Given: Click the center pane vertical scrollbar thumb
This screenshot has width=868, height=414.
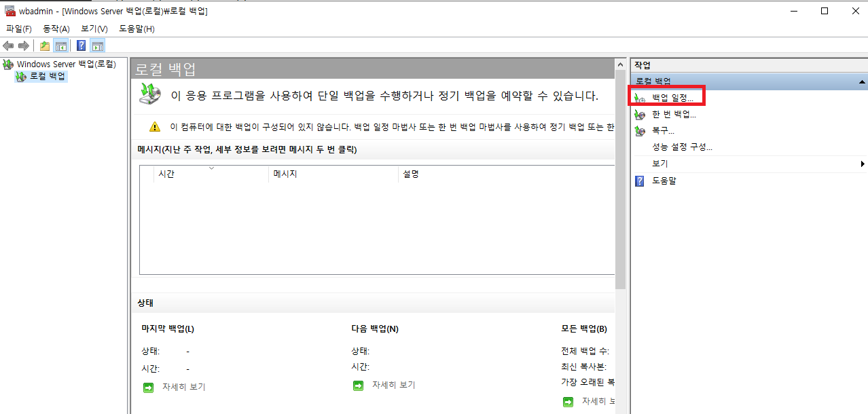Looking at the screenshot, I should click(x=620, y=179).
